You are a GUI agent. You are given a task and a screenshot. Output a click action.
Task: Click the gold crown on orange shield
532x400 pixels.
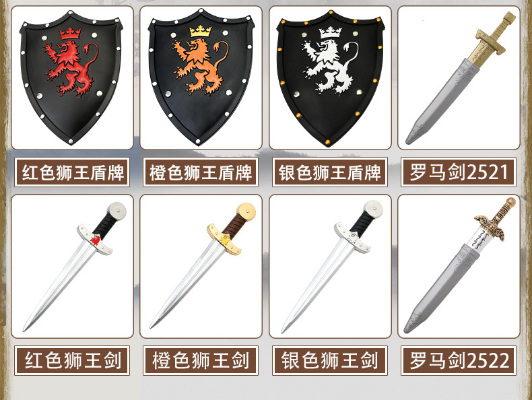[201, 31]
